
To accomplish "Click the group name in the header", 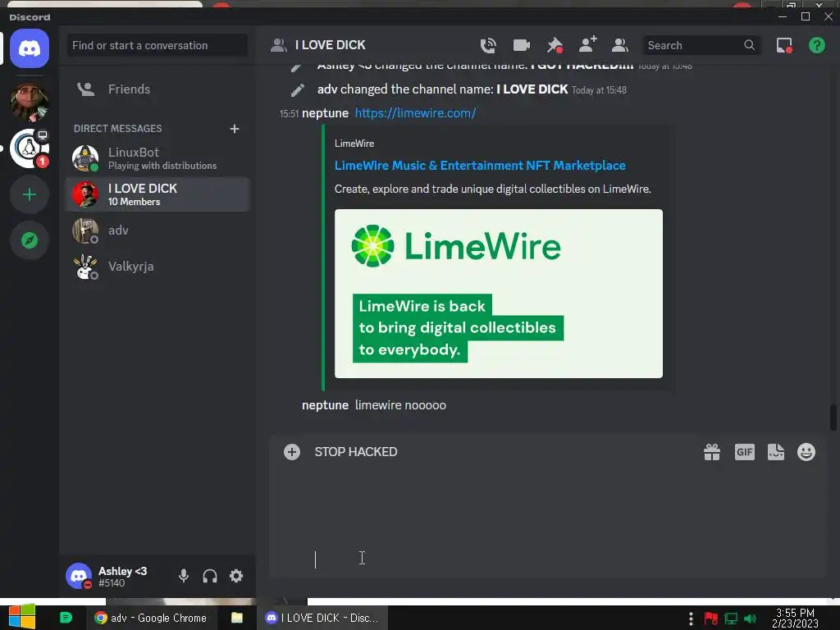I will (330, 45).
